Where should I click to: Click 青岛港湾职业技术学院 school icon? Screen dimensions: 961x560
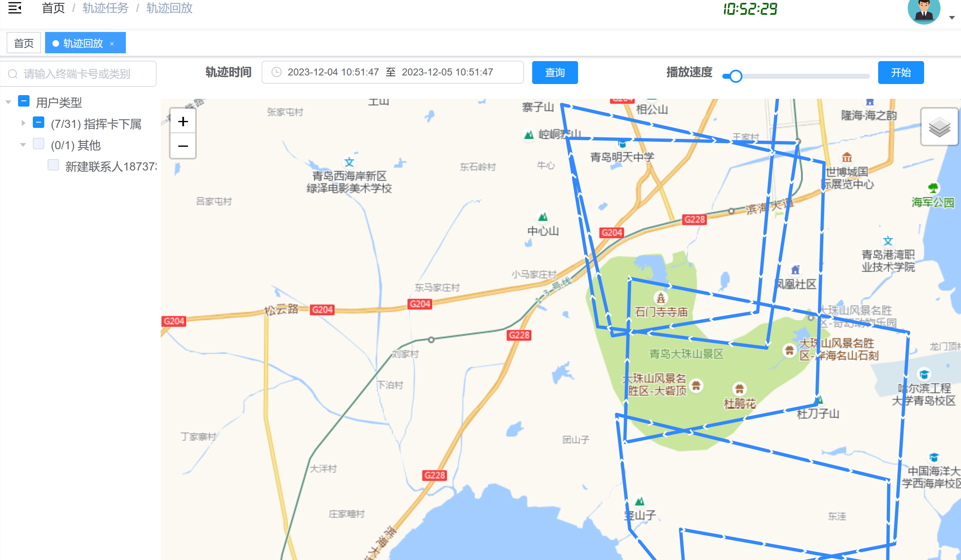pos(888,241)
